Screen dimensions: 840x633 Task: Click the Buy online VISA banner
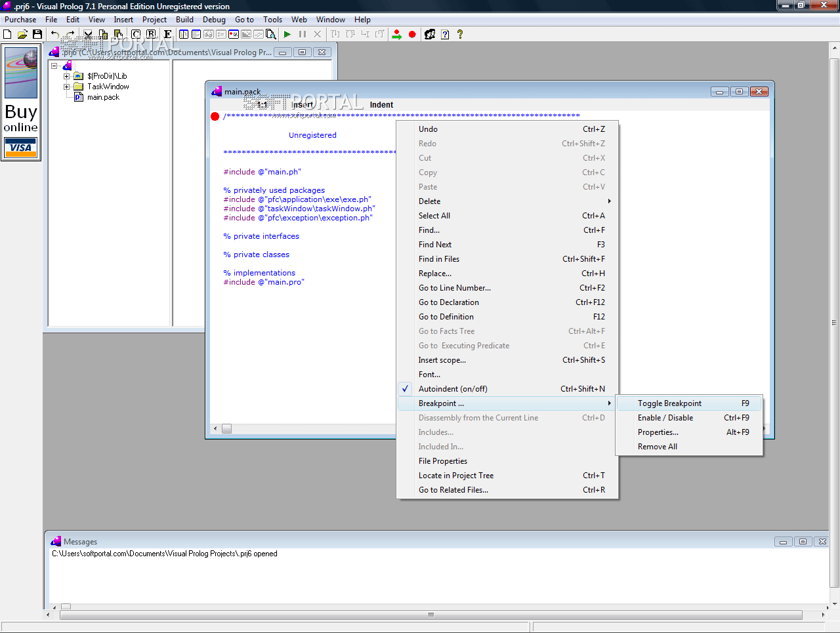tap(21, 102)
